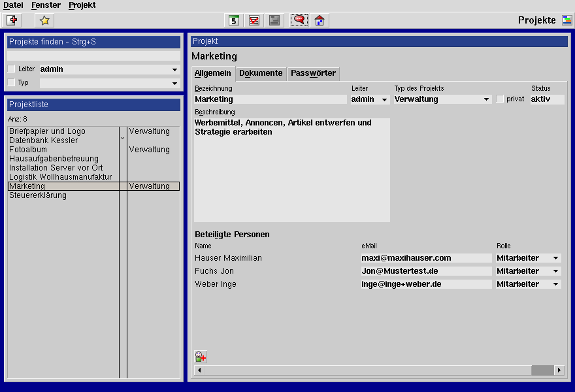
Task: Click the Status field showing aktiv
Action: [x=547, y=99]
